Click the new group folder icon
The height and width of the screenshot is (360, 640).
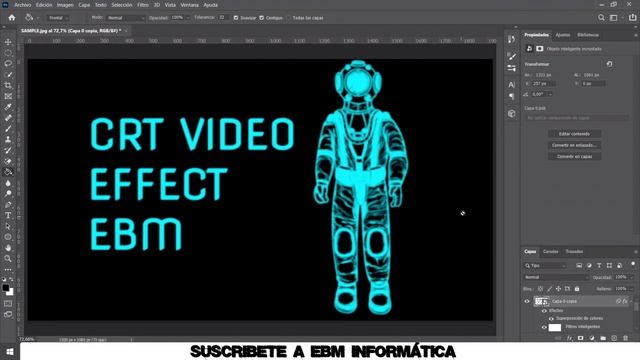[x=603, y=338]
